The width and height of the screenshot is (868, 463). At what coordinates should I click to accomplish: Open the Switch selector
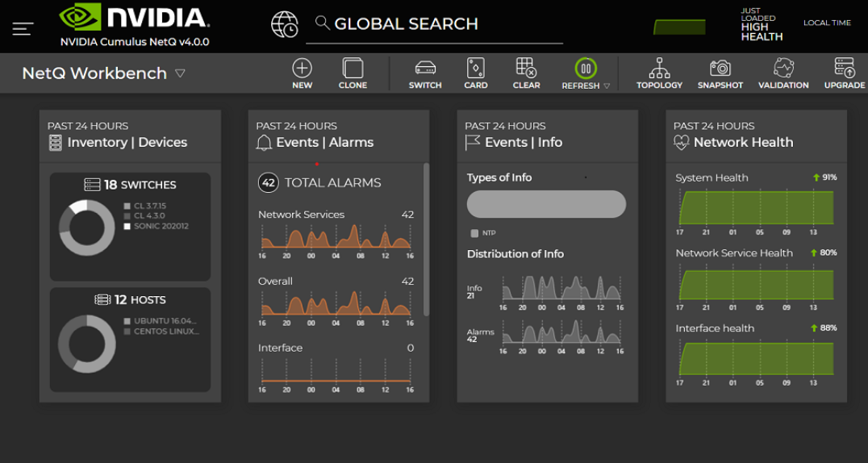pos(425,74)
